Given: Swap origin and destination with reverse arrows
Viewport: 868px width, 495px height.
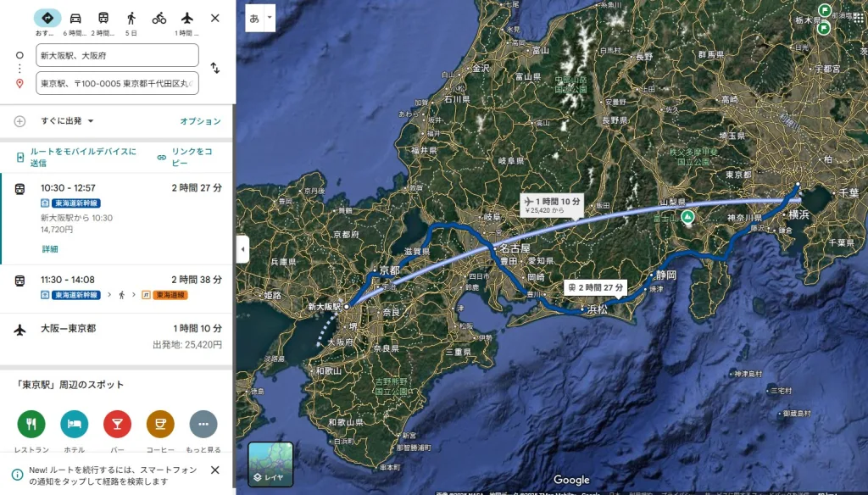Looking at the screenshot, I should point(215,68).
